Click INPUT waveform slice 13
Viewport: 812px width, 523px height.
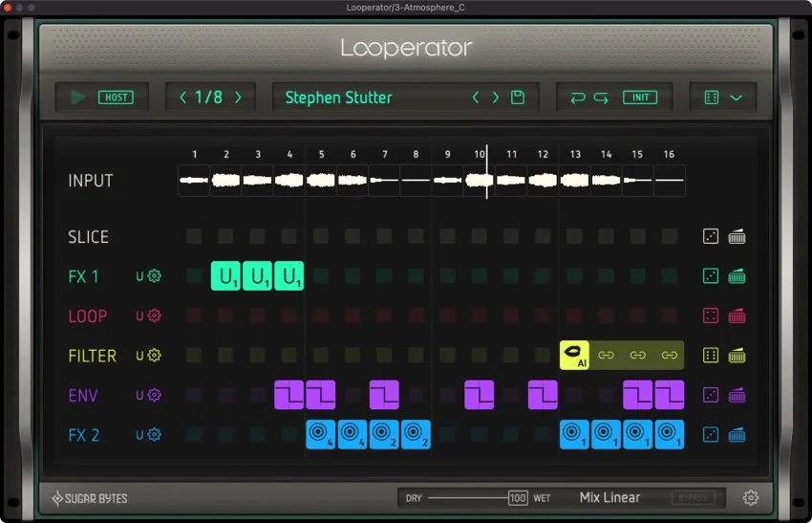tap(574, 181)
